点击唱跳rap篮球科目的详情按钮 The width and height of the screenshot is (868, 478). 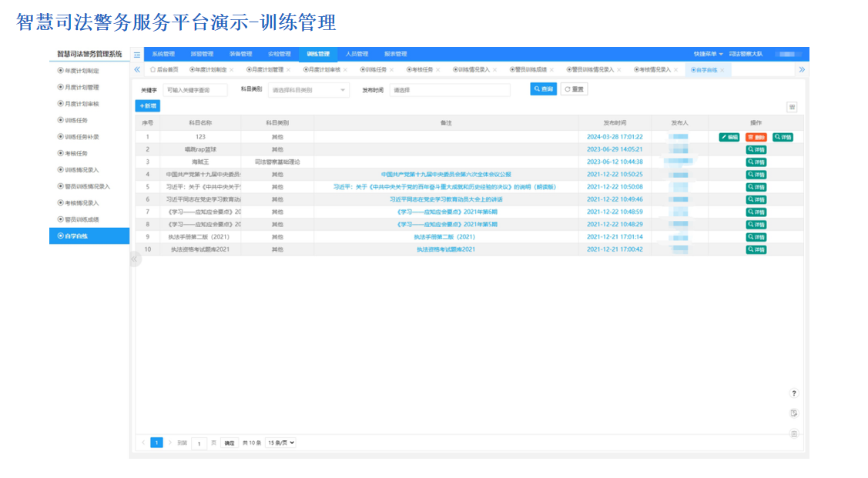point(756,150)
